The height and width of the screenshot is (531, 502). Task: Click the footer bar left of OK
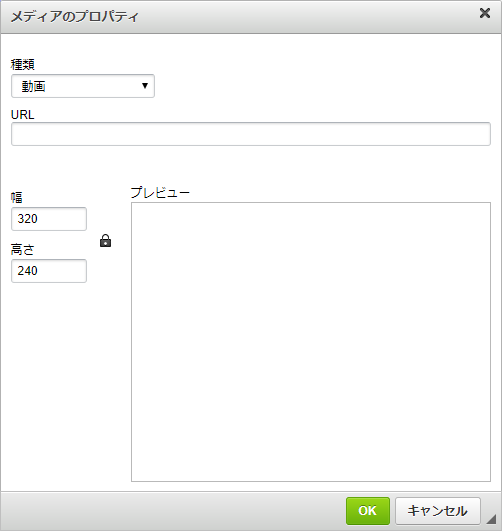173,511
